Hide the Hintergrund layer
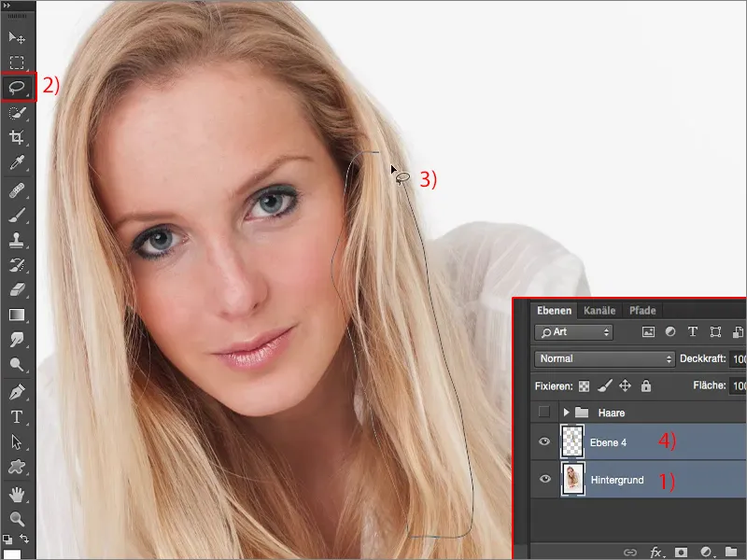This screenshot has width=747, height=560. click(x=544, y=479)
